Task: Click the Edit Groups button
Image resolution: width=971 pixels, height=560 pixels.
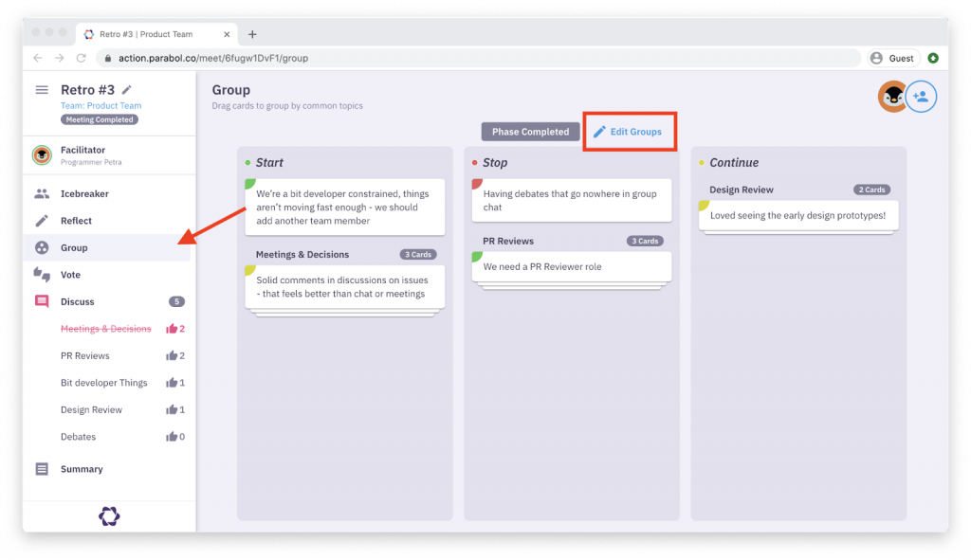Action: pos(629,131)
